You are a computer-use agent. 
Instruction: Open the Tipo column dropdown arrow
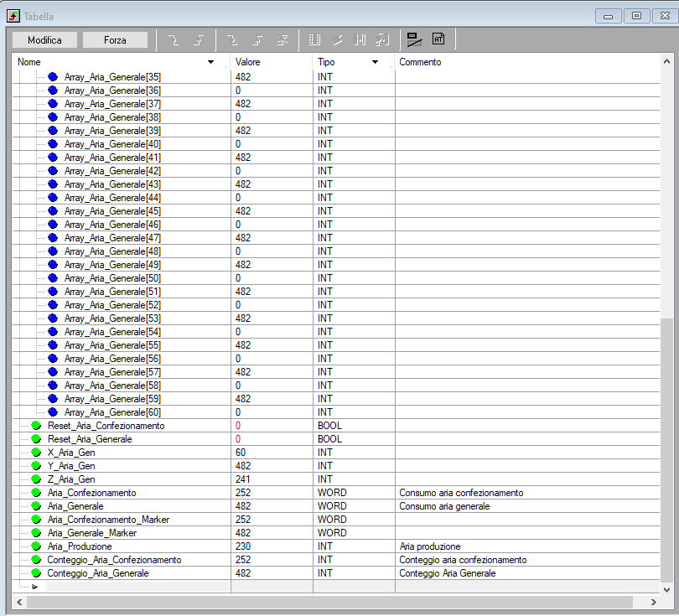coord(375,63)
